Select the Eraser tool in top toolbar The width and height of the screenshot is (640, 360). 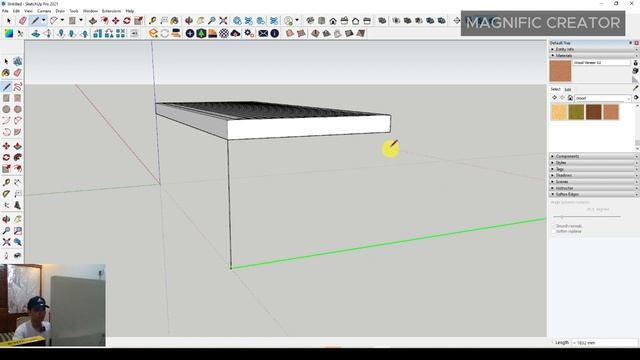[x=23, y=20]
